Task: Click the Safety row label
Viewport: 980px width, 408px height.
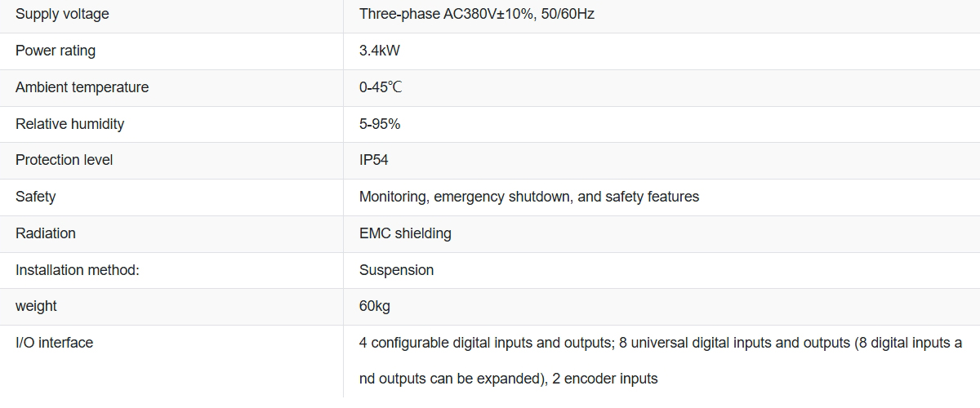Action: pyautogui.click(x=36, y=197)
